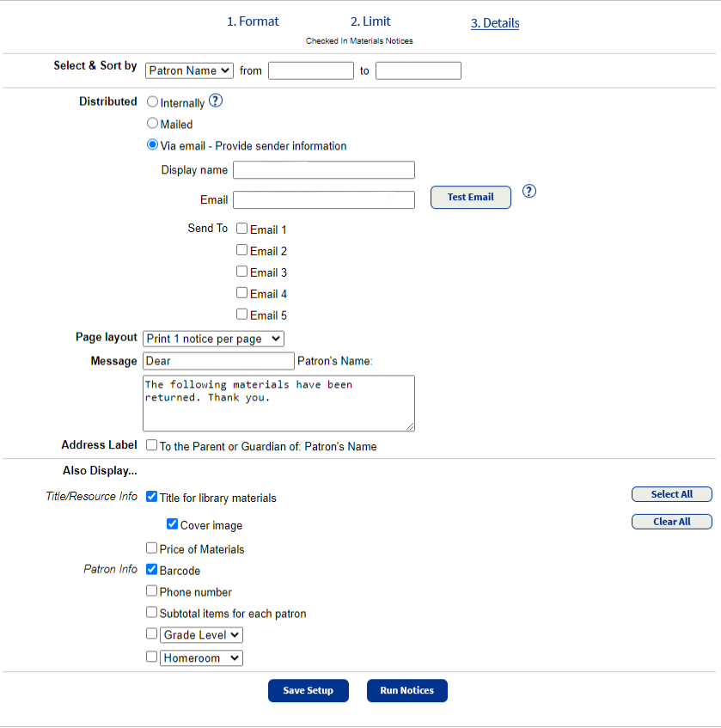Viewport: 721px width, 728px height.
Task: Enable the Email 1 checkbox
Action: click(x=241, y=228)
